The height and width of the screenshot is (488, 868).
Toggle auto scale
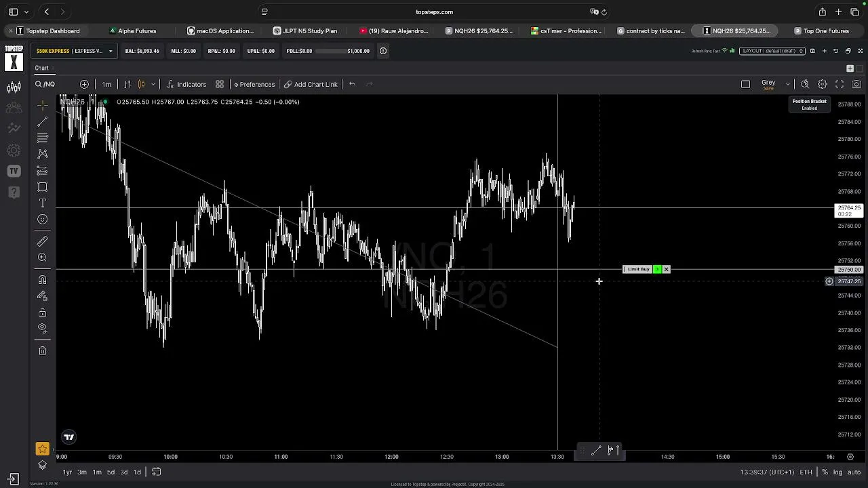854,472
